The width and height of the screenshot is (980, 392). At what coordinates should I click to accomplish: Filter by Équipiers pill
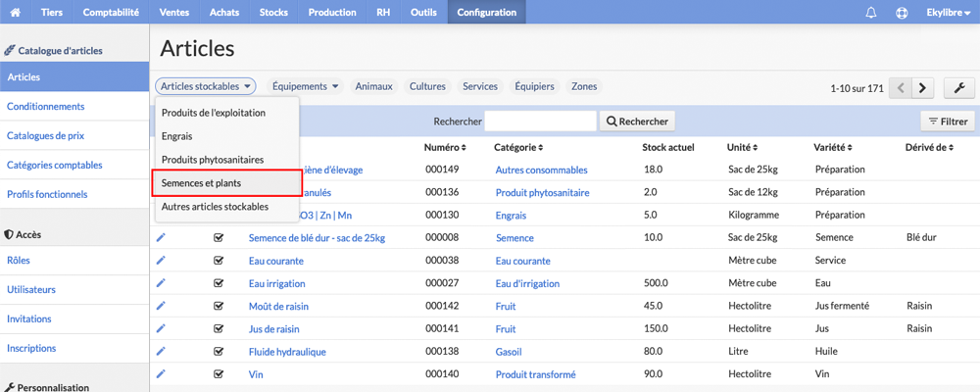click(x=534, y=86)
